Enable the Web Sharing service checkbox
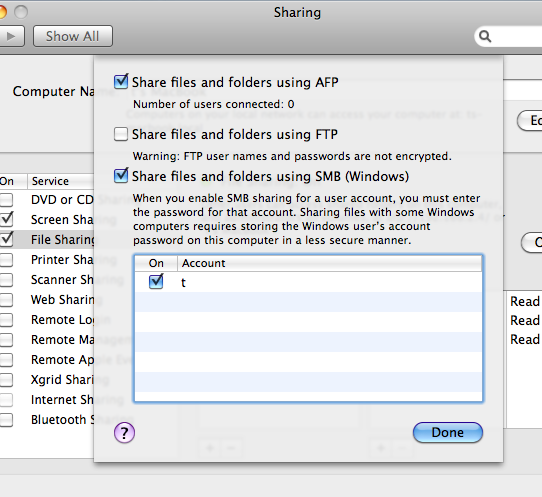542x497 pixels. [7, 300]
